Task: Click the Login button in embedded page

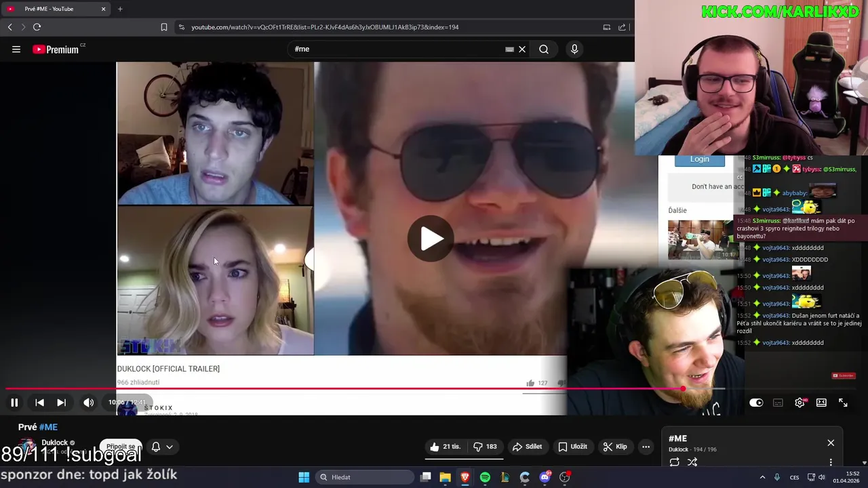Action: [x=699, y=159]
